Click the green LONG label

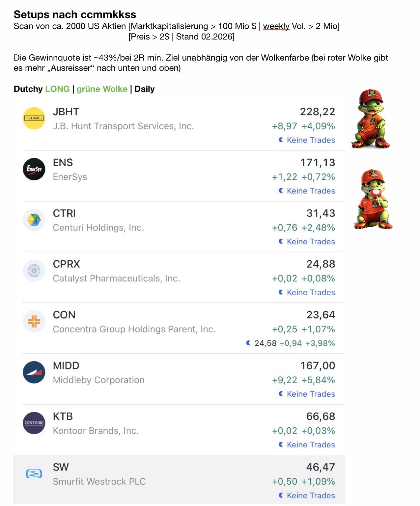point(57,89)
